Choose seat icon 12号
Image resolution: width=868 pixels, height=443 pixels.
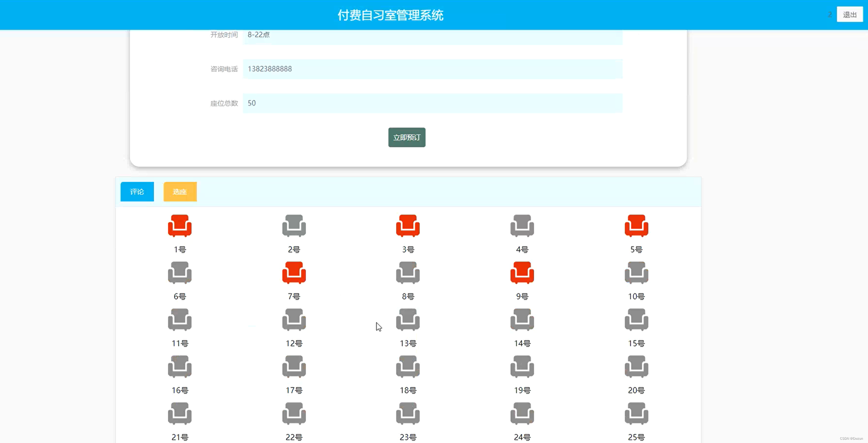294,319
